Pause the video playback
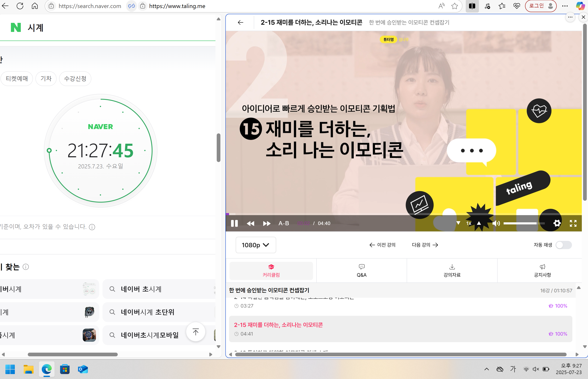 coord(234,223)
